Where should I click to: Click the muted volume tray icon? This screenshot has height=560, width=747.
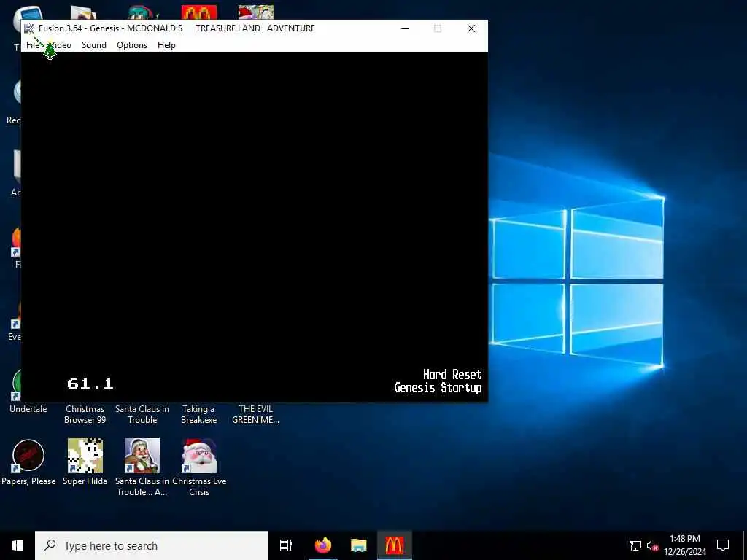(652, 545)
